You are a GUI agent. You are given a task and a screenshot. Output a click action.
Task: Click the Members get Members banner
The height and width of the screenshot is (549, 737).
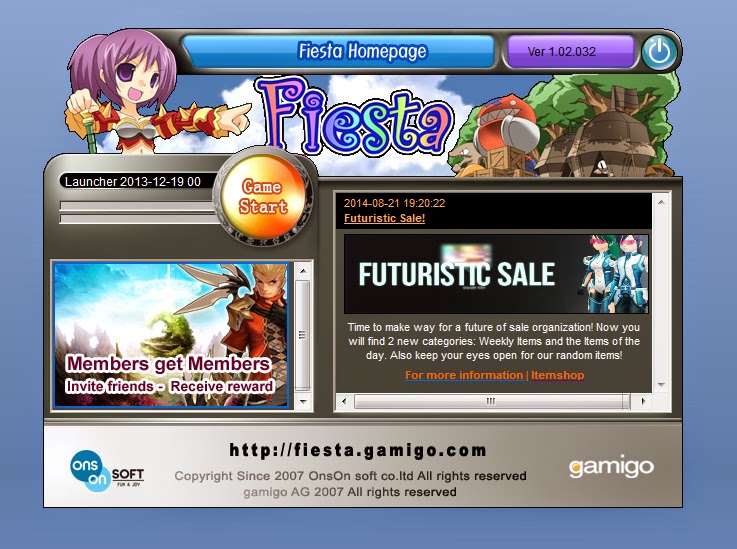[171, 335]
